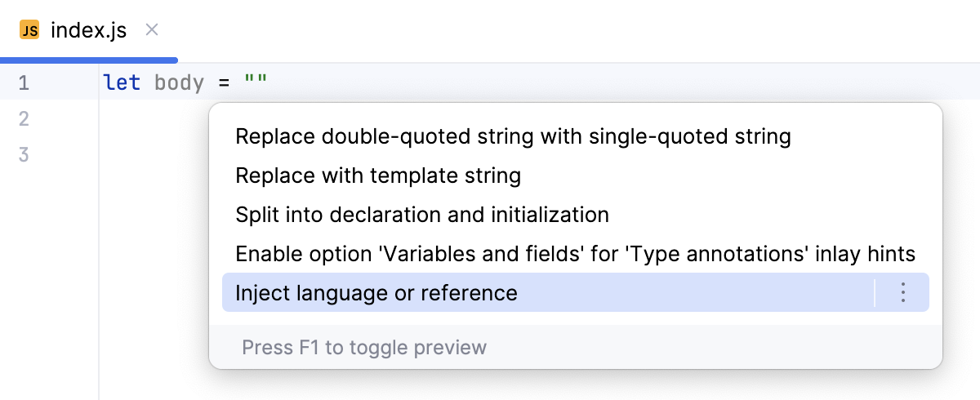The height and width of the screenshot is (400, 980).
Task: Click the 'let' keyword in code
Action: point(122,82)
